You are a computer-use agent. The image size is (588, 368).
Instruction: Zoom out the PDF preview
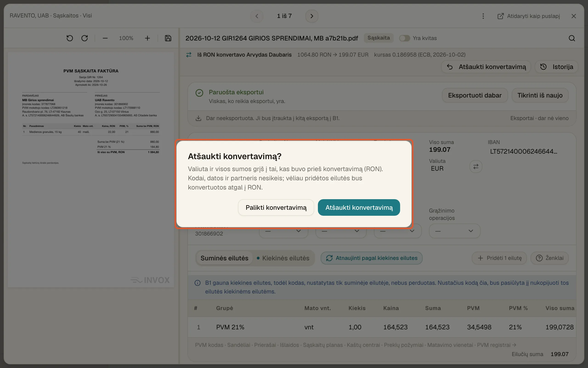(105, 38)
